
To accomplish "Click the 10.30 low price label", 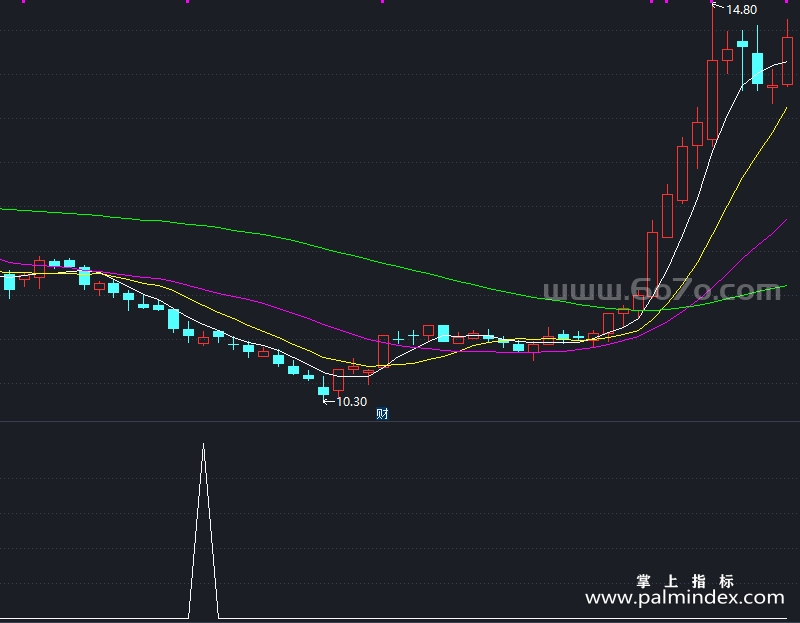I will [352, 402].
